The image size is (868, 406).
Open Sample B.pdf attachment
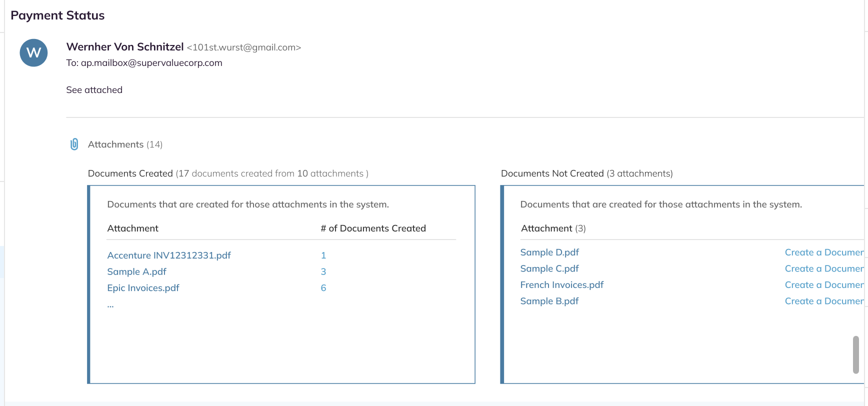tap(549, 301)
